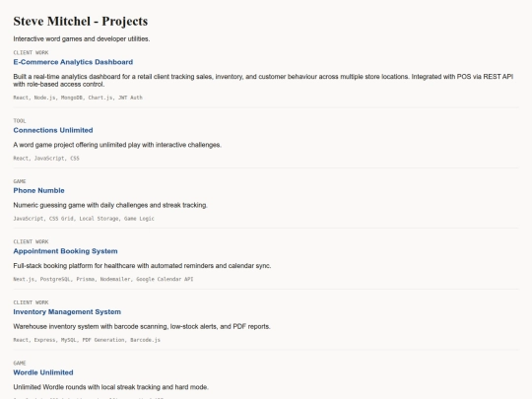532x399 pixels.
Task: Click the numeric guessing game description text
Action: tap(110, 205)
